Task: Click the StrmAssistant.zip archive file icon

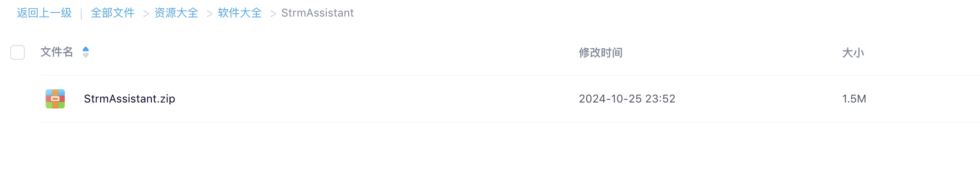Action: (55, 99)
